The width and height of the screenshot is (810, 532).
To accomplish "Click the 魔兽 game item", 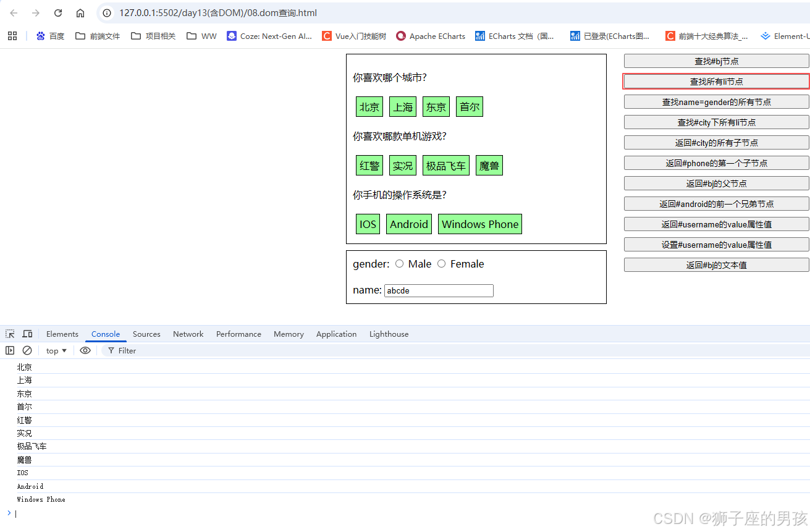I will pyautogui.click(x=489, y=165).
